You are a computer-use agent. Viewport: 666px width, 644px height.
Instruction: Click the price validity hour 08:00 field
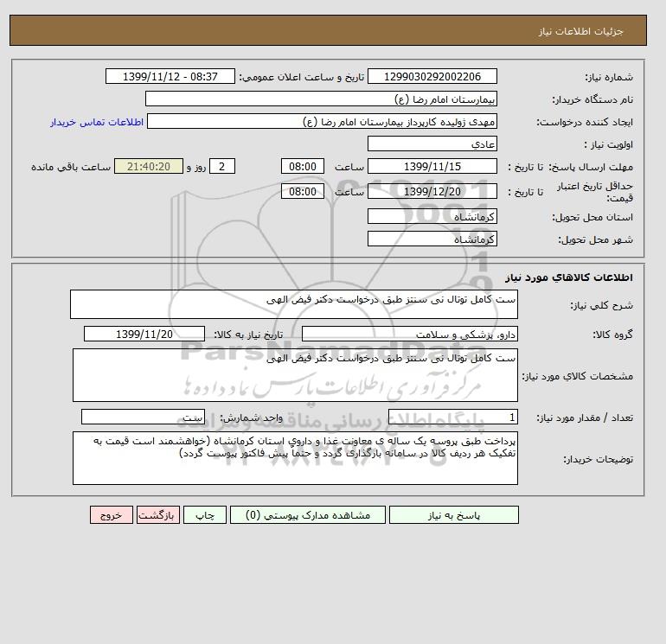303,191
